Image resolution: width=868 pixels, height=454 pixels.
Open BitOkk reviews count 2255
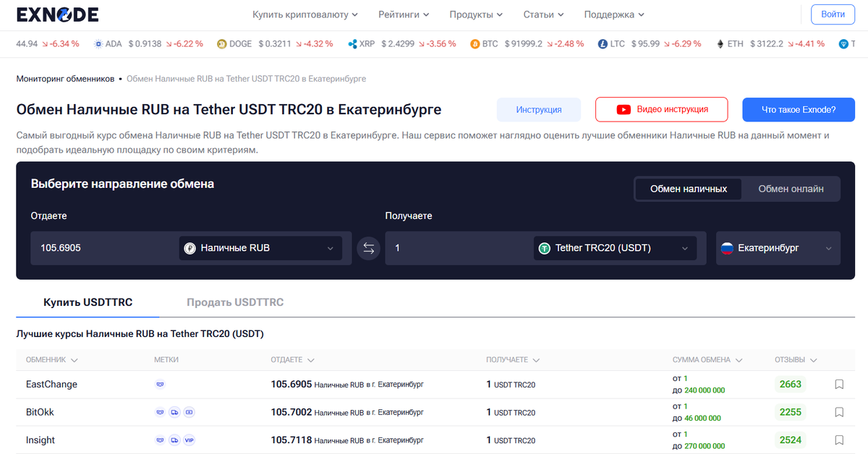click(x=791, y=412)
